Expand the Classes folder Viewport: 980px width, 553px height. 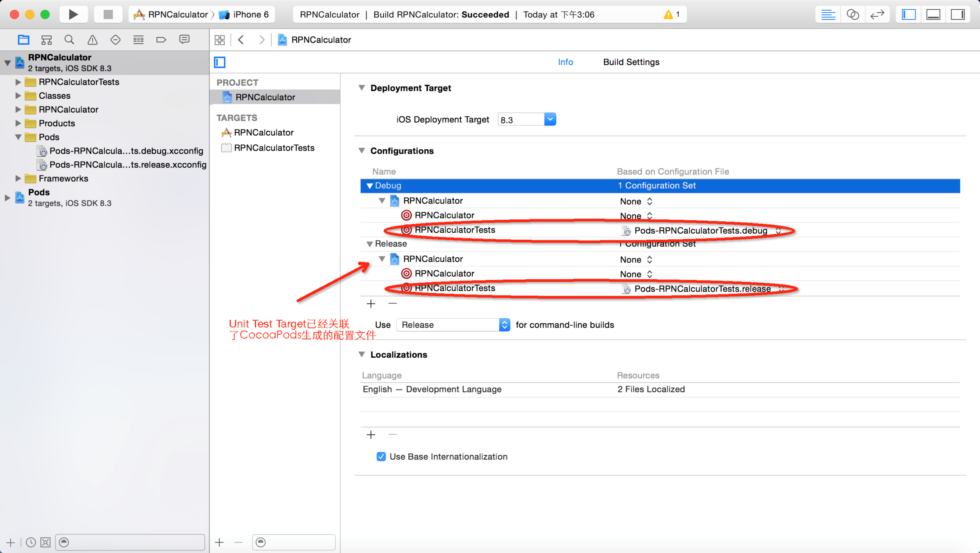coord(18,96)
